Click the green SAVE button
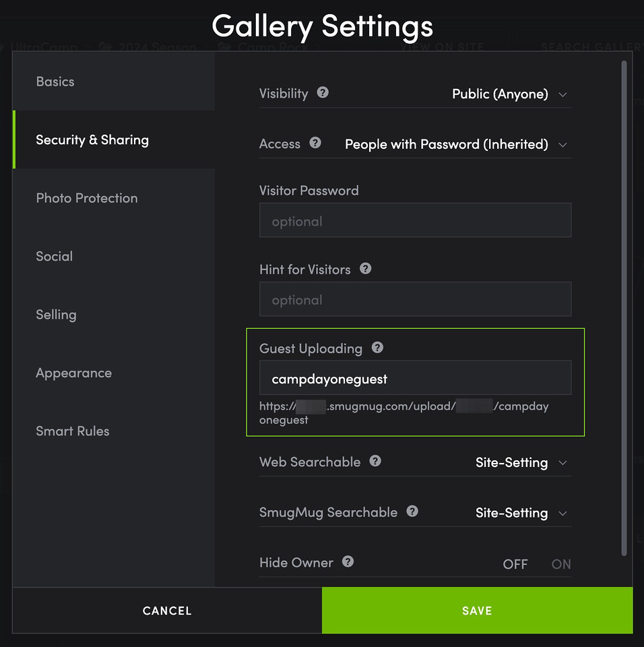Screen dimensions: 644x647 (478, 611)
